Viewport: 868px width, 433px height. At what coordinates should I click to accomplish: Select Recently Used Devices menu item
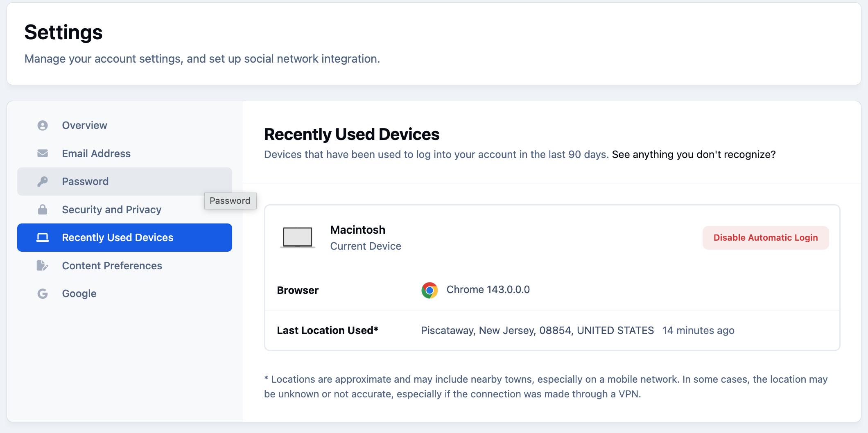pos(124,237)
